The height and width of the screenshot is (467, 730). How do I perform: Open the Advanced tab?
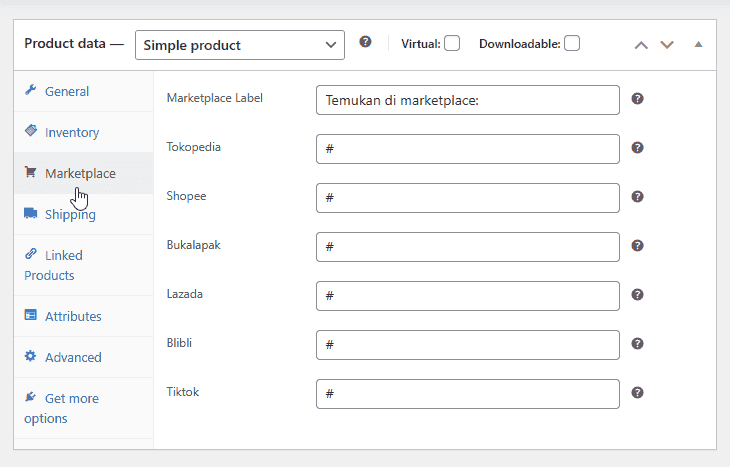tap(84, 358)
